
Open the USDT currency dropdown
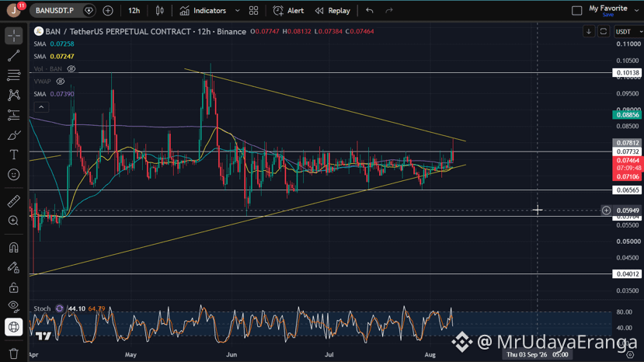click(x=628, y=32)
